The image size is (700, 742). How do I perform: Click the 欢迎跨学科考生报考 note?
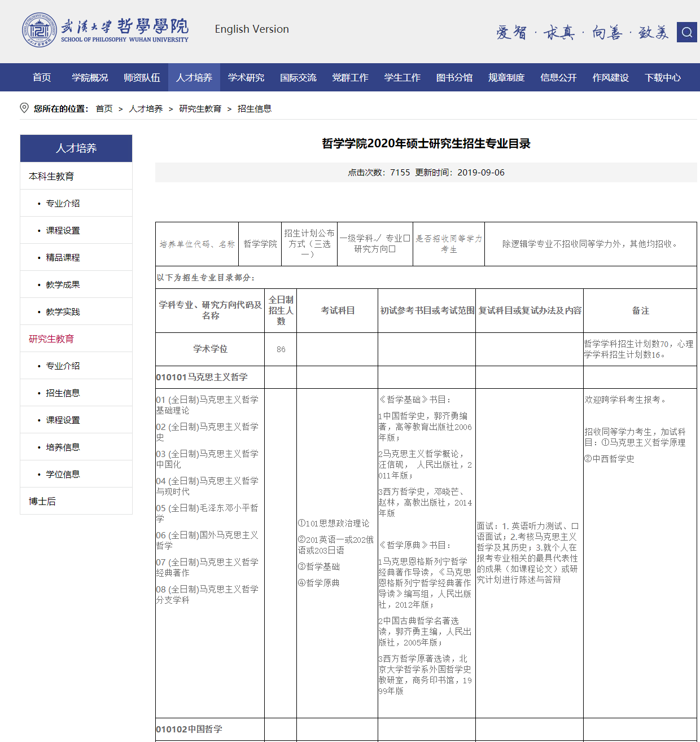point(626,399)
